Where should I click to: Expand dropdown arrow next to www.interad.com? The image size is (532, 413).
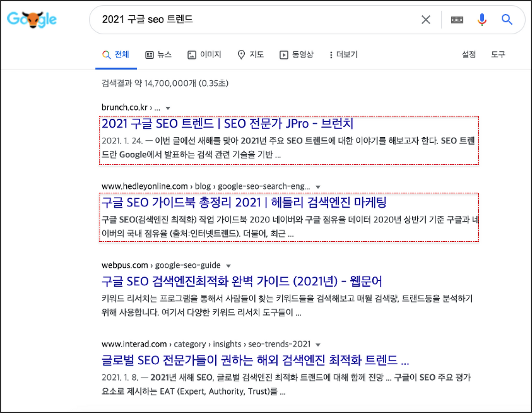coord(318,345)
